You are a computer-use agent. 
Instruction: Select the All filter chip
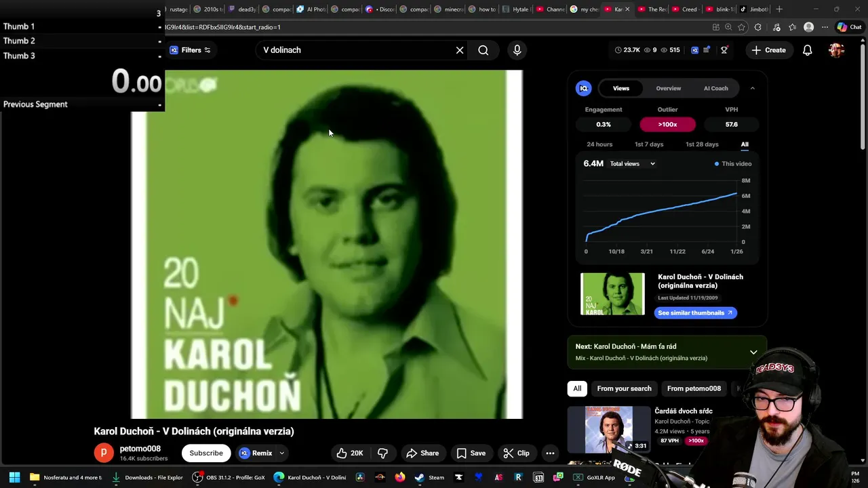tap(577, 388)
